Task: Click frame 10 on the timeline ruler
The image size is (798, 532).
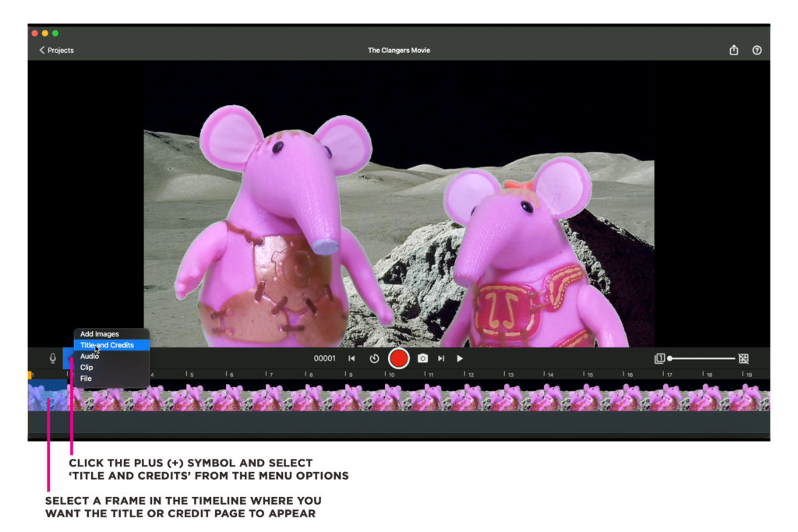Action: 390,375
